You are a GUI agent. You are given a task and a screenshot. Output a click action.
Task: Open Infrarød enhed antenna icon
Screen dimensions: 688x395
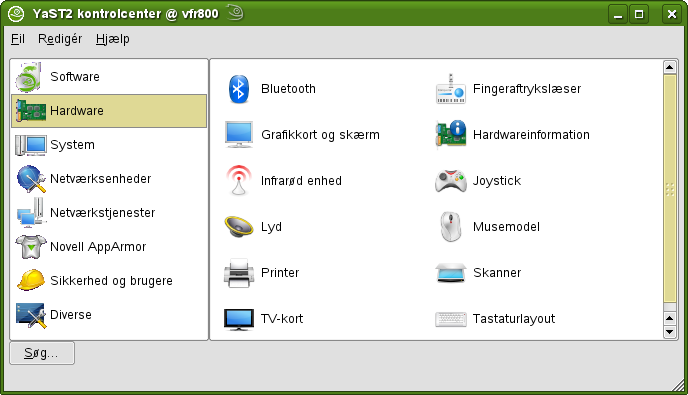pyautogui.click(x=239, y=180)
